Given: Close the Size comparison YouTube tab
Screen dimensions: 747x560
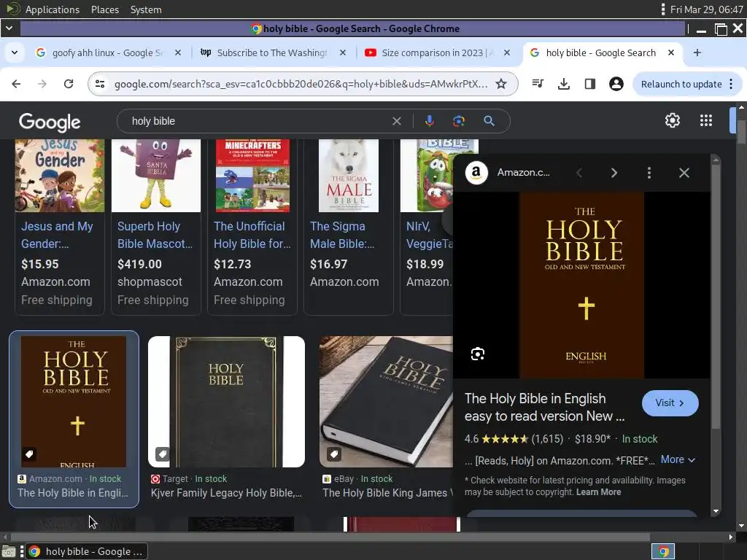Looking at the screenshot, I should point(507,52).
